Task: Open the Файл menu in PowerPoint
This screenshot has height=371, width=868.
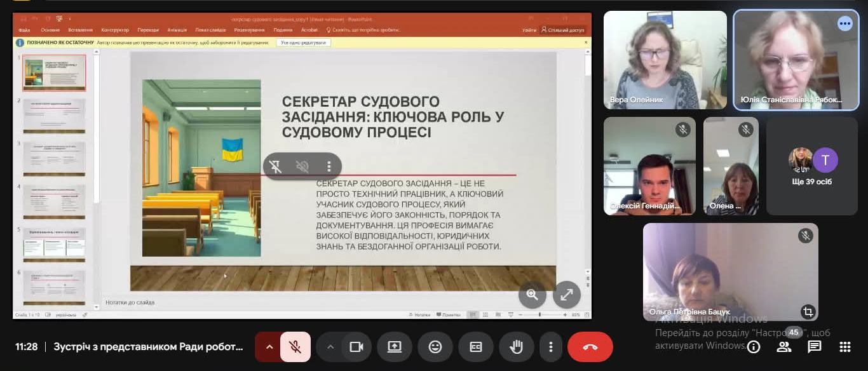Action: [x=24, y=30]
